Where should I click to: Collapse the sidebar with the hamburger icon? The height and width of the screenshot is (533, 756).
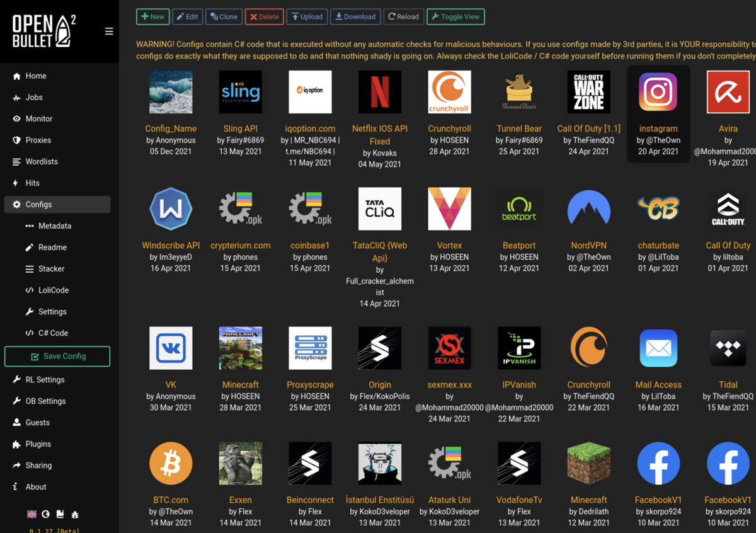pyautogui.click(x=109, y=31)
